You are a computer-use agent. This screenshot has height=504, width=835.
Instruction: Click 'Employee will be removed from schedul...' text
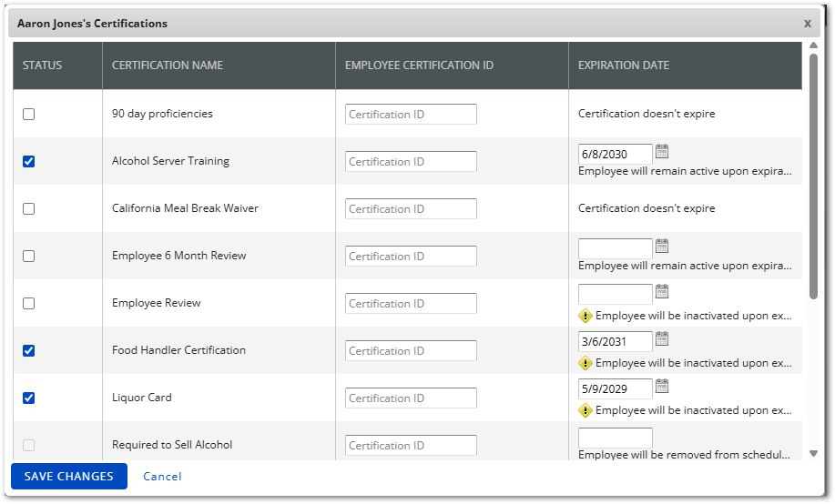[x=684, y=455]
